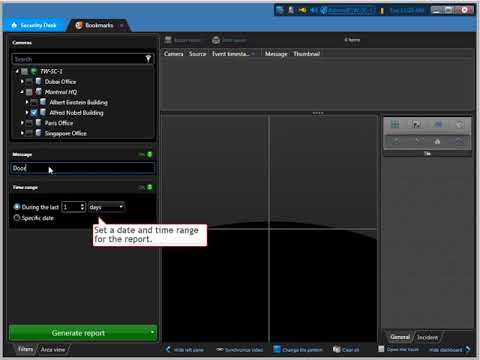Select the Singapore Office tree item
The width and height of the screenshot is (480, 360).
(66, 133)
